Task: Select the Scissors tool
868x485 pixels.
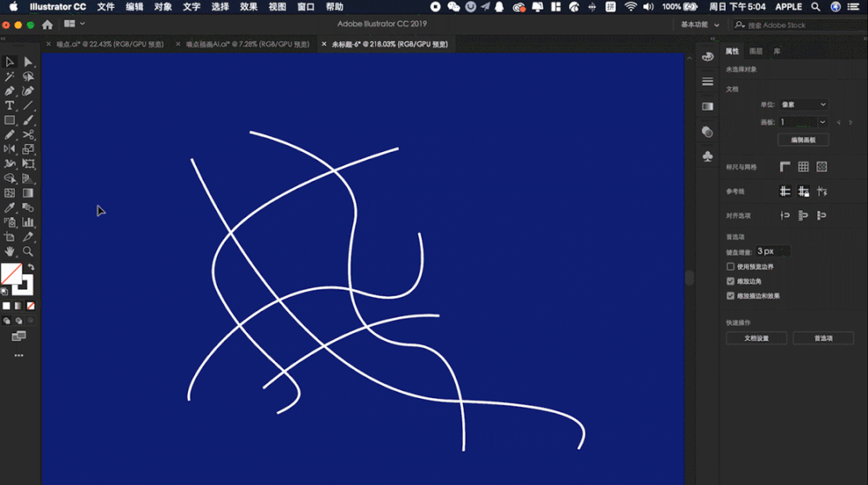Action: tap(28, 135)
